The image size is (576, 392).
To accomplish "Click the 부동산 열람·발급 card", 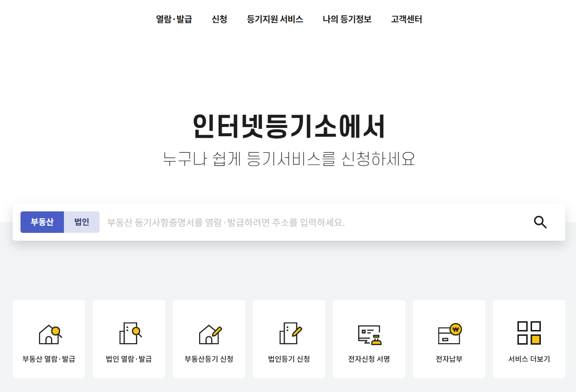I will pos(48,339).
